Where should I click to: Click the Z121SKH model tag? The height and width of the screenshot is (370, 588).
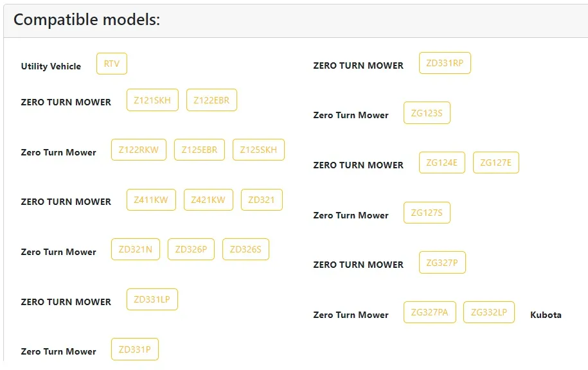(x=152, y=100)
